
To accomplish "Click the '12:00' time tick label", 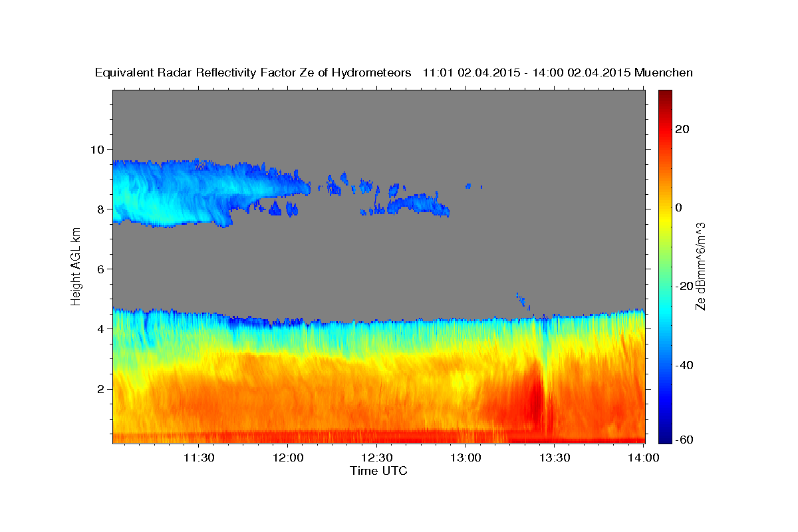I will [x=287, y=458].
